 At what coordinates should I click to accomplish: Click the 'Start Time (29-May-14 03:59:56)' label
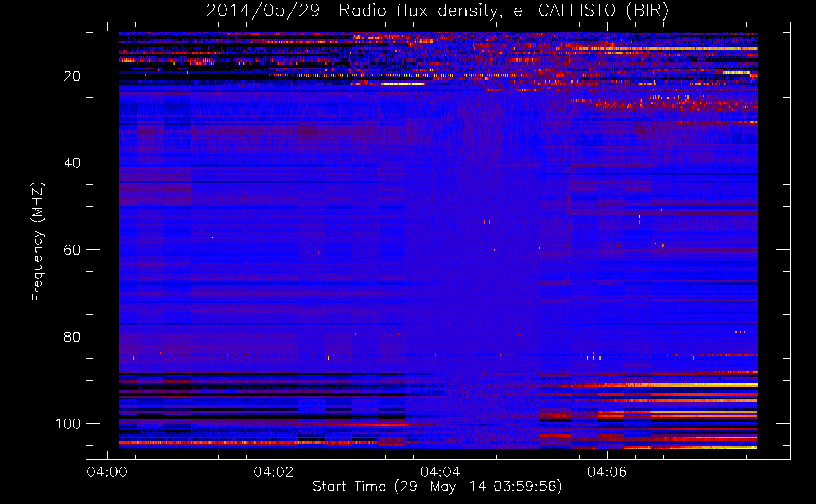(437, 487)
